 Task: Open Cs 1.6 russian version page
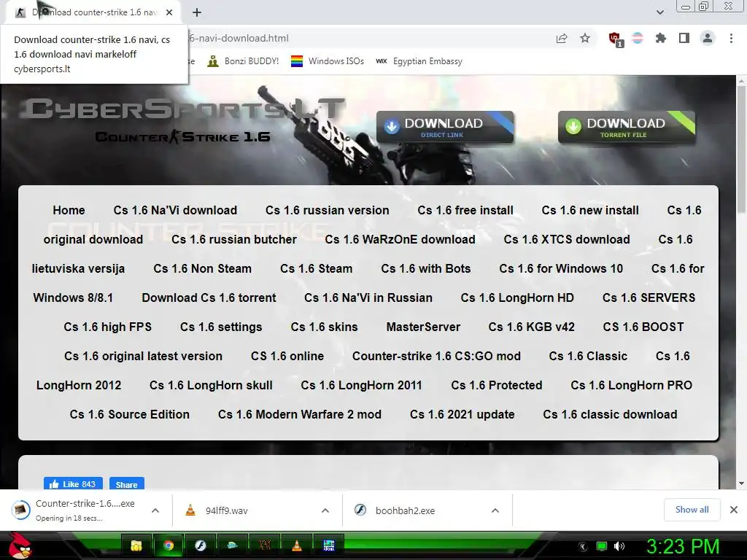pyautogui.click(x=328, y=210)
